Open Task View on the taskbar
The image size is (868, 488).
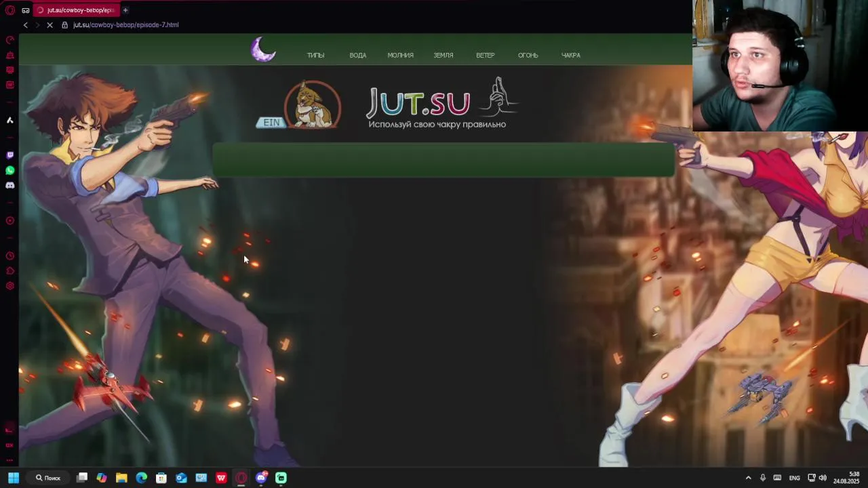[x=82, y=478]
